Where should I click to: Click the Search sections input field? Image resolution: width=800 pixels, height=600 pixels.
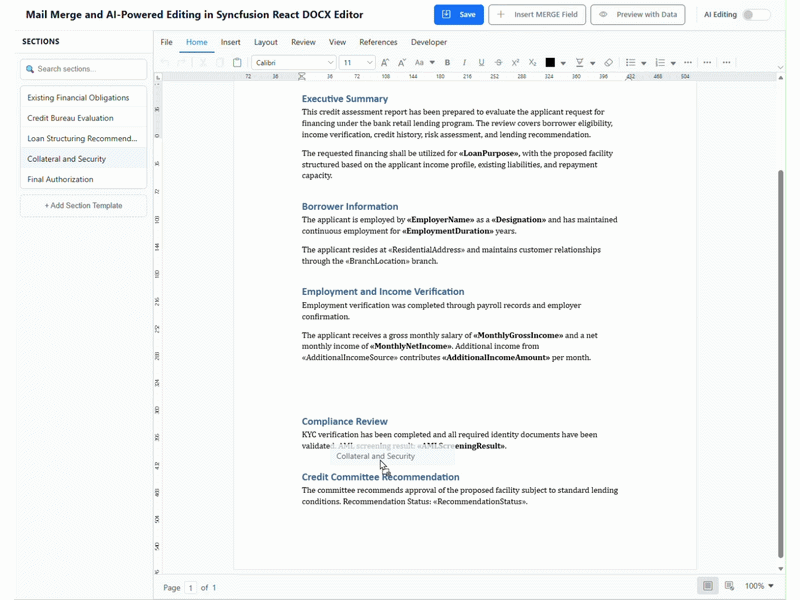click(x=84, y=69)
